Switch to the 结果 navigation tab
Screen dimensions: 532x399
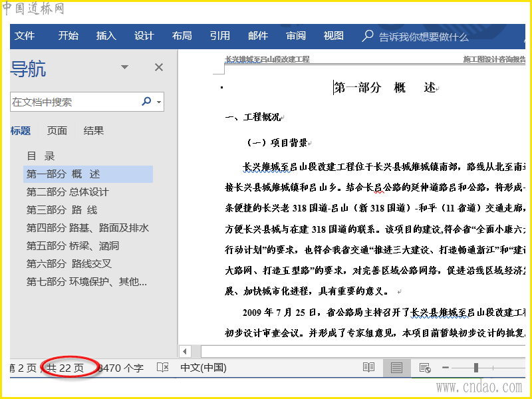[x=94, y=130]
